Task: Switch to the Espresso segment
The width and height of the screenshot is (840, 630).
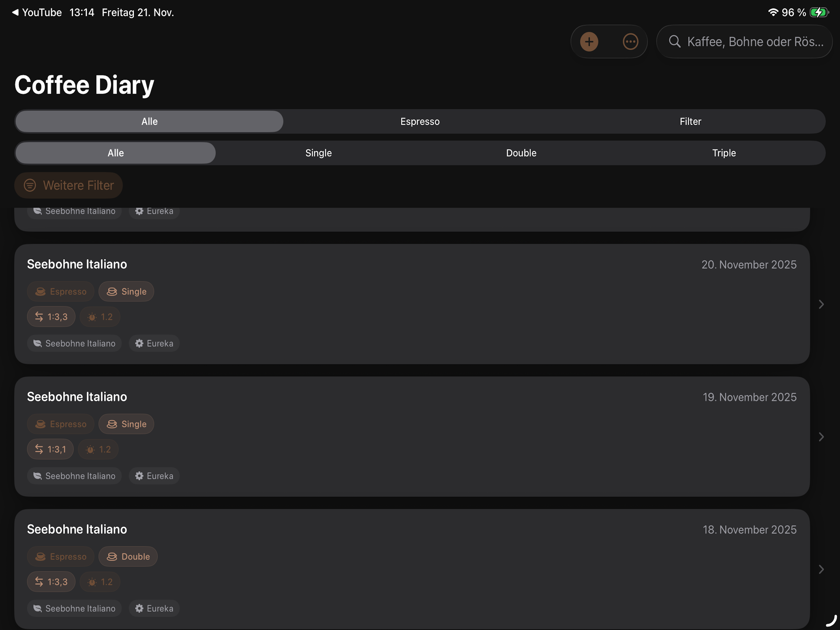Action: click(x=420, y=121)
